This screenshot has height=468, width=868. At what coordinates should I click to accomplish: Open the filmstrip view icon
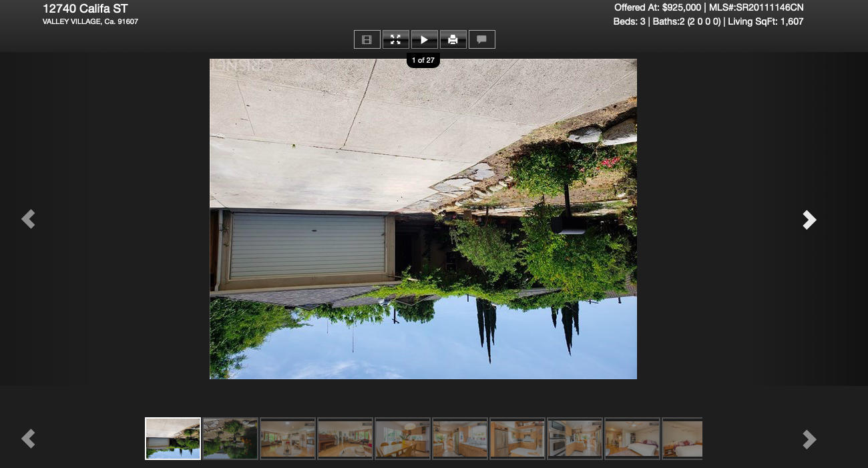367,39
